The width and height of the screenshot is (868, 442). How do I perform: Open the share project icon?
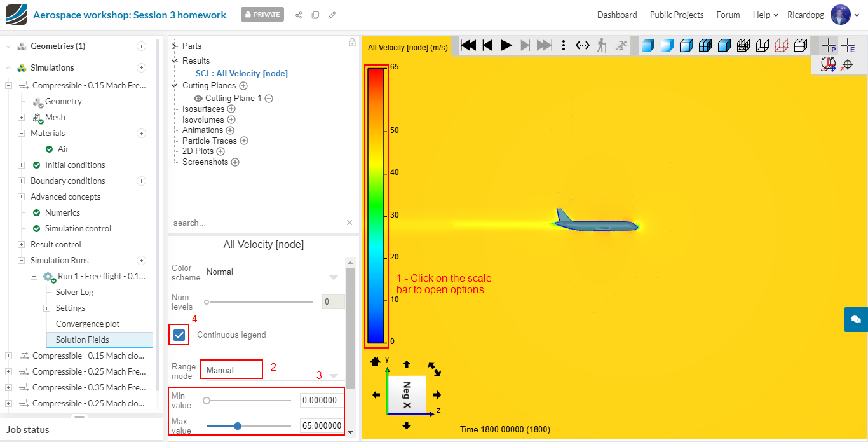point(299,15)
